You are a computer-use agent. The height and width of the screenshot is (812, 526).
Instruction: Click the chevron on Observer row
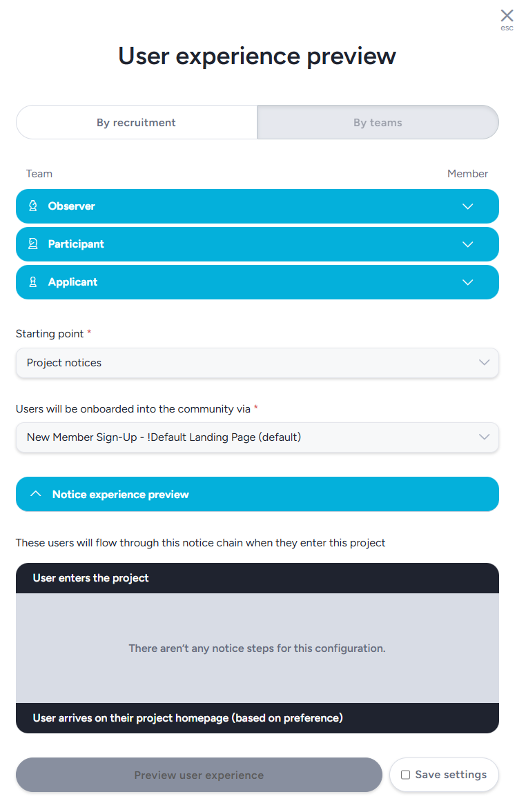pos(468,206)
